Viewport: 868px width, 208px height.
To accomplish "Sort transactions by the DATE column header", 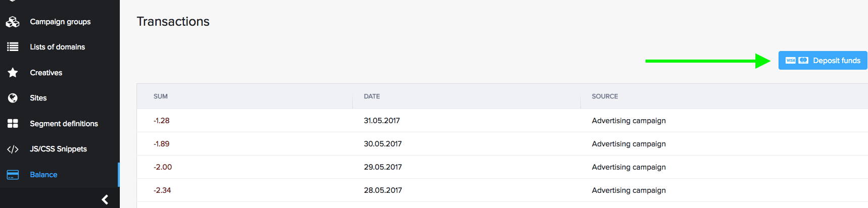I will [372, 96].
